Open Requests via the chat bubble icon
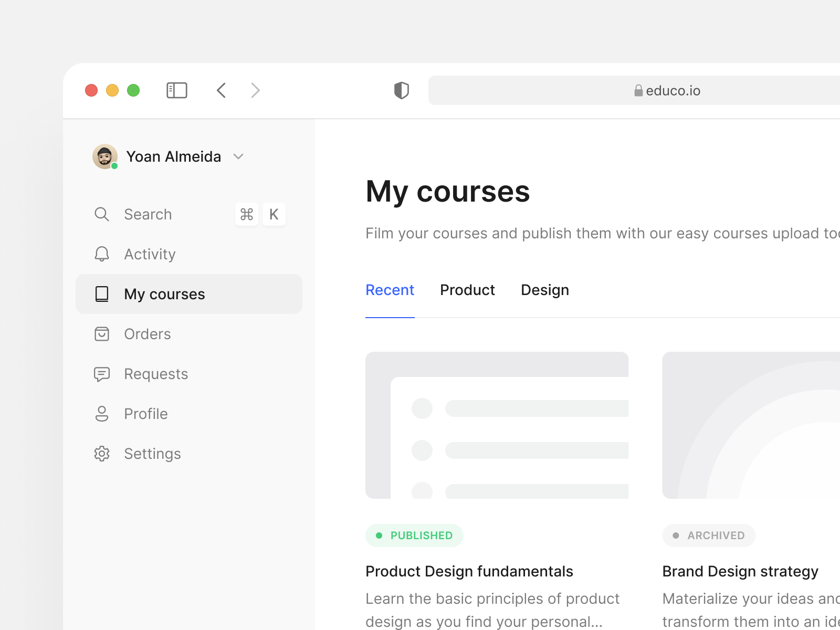This screenshot has width=840, height=630. pos(102,374)
